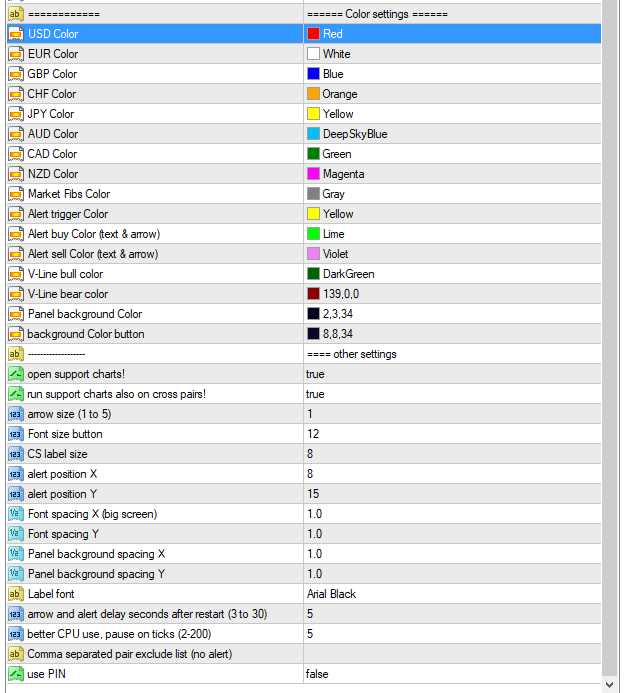The image size is (624, 693).
Task: Select the 'Alert buy Color (text & arrow)' row
Action: click(x=304, y=234)
